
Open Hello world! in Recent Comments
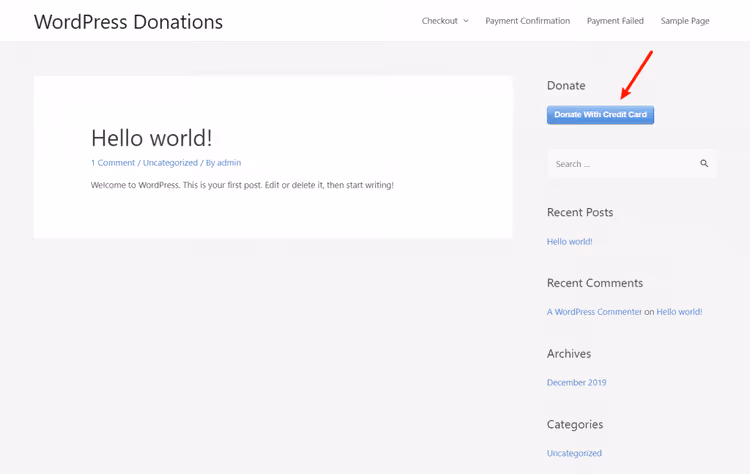click(x=679, y=312)
